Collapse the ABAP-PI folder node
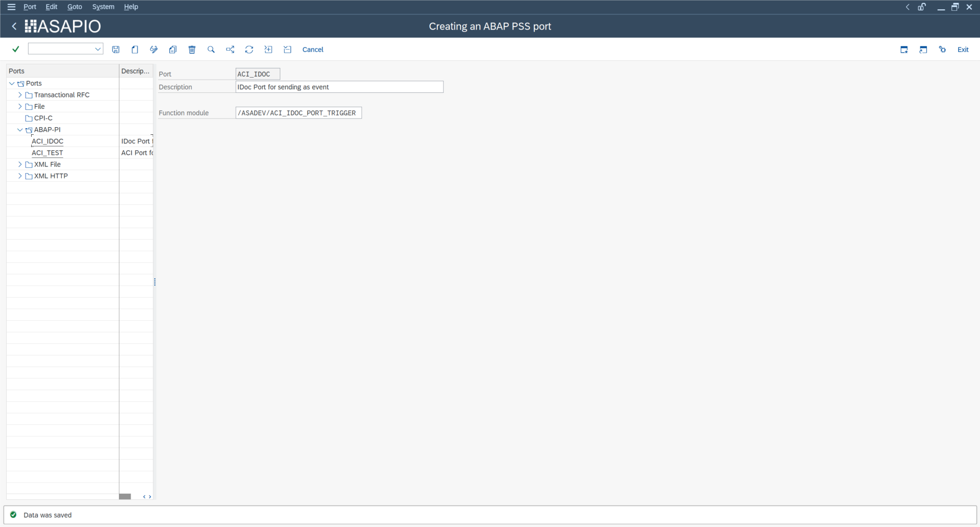The height and width of the screenshot is (527, 980). click(x=20, y=130)
